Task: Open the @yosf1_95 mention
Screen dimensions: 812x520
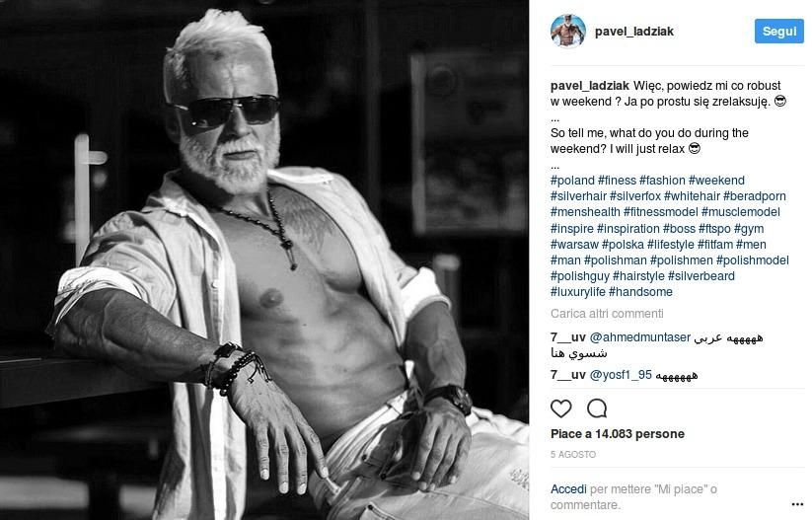Action: coord(621,375)
